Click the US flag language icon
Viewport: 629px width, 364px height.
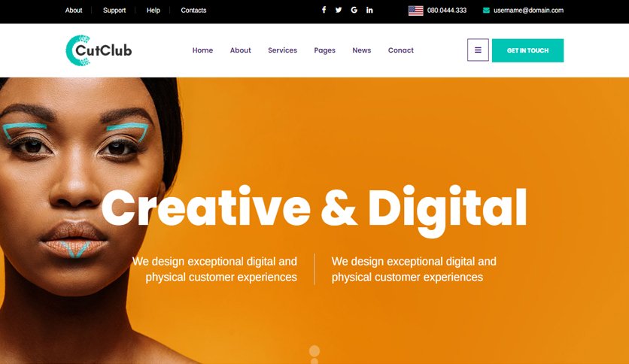(415, 11)
